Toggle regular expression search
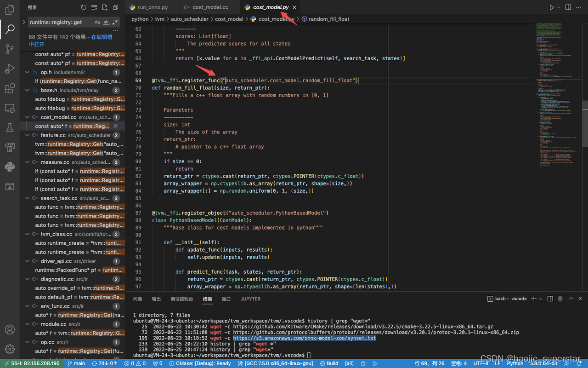588x368 pixels. [x=115, y=22]
